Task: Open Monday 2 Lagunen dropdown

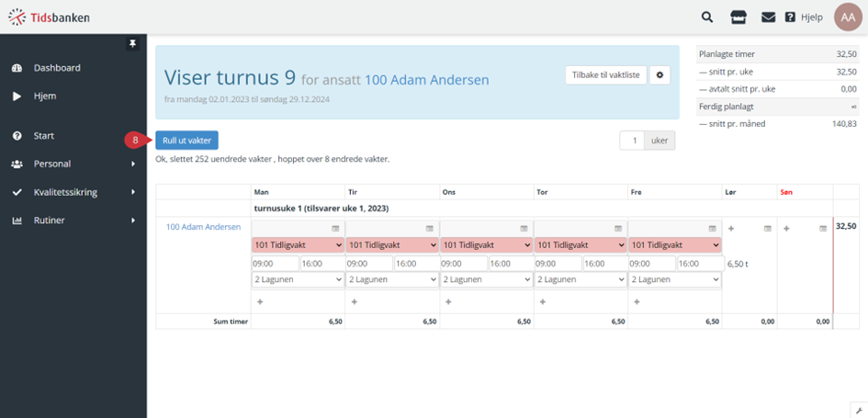Action: pyautogui.click(x=298, y=279)
